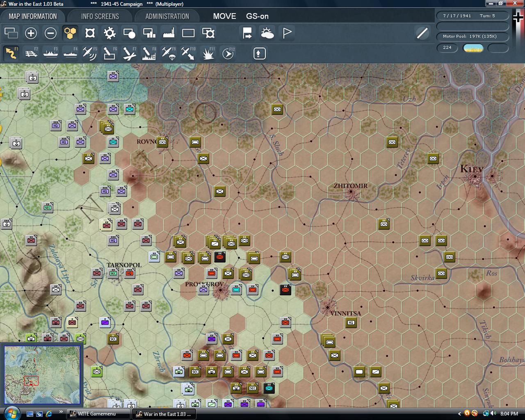Open the preferences gear icon
Image resolution: width=525 pixels, height=420 pixels.
[110, 33]
